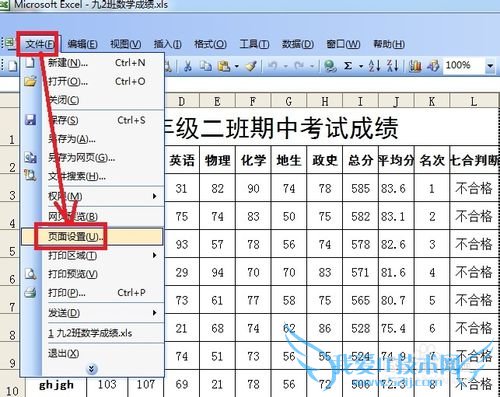Click the Cut scissors icon
This screenshot has width=500, height=397.
click(188, 66)
